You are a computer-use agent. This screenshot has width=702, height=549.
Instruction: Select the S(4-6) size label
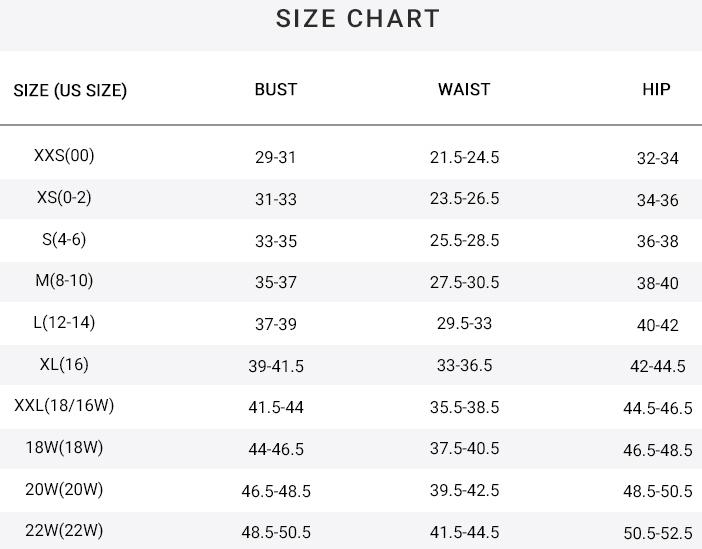[x=64, y=239]
